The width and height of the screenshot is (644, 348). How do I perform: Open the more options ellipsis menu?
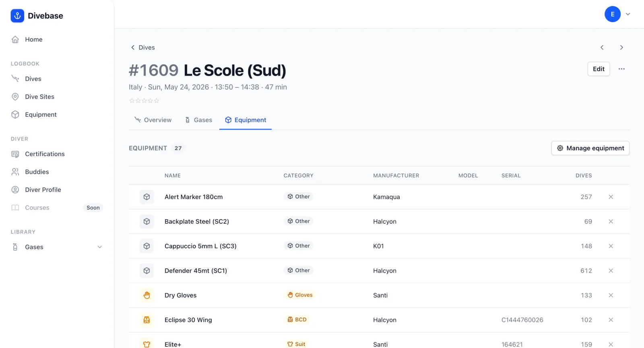[621, 69]
